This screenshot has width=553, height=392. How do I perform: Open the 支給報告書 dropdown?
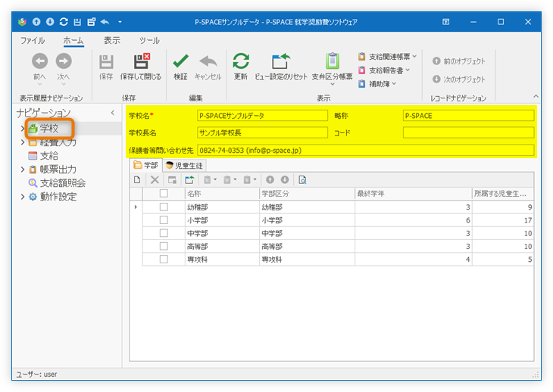tap(384, 70)
